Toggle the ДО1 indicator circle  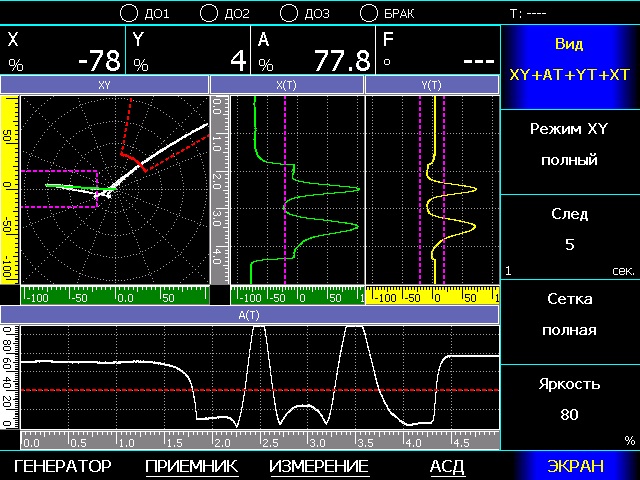[x=129, y=13]
